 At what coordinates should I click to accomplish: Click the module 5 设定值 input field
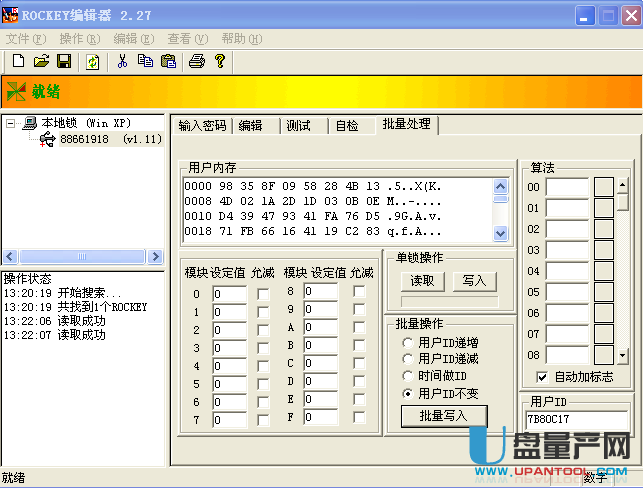(230, 384)
